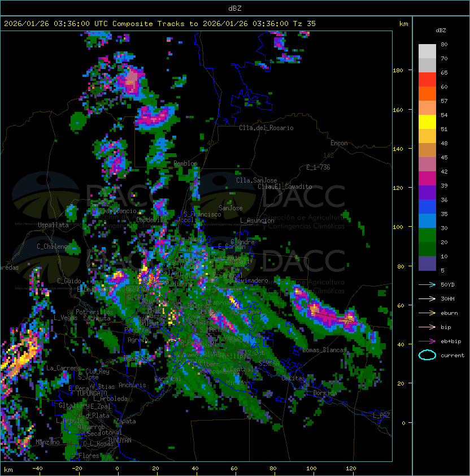
Task: Click the '180' tick on vertical km axis
Action: [x=398, y=71]
